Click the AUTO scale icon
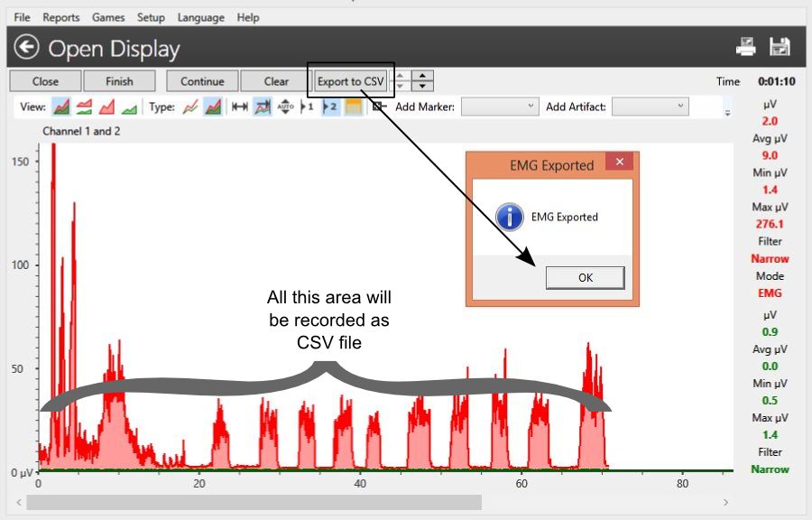This screenshot has height=520, width=812. 285,107
